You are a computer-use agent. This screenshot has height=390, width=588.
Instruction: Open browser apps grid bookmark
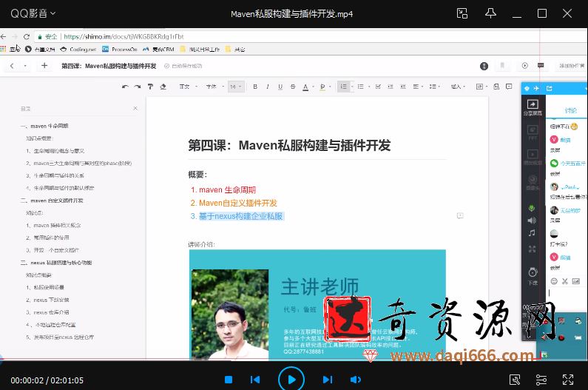pyautogui.click(x=4, y=49)
